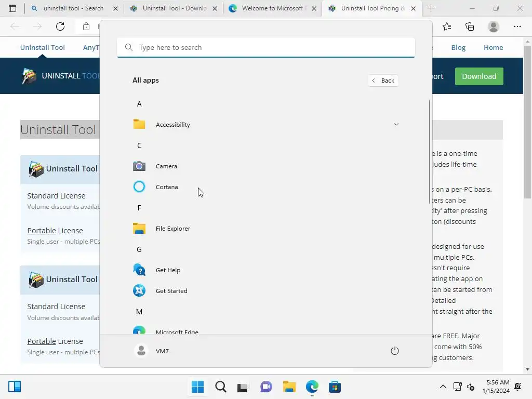The image size is (532, 399).
Task: Switch to Microsoft Edge on the taskbar
Action: (312, 387)
